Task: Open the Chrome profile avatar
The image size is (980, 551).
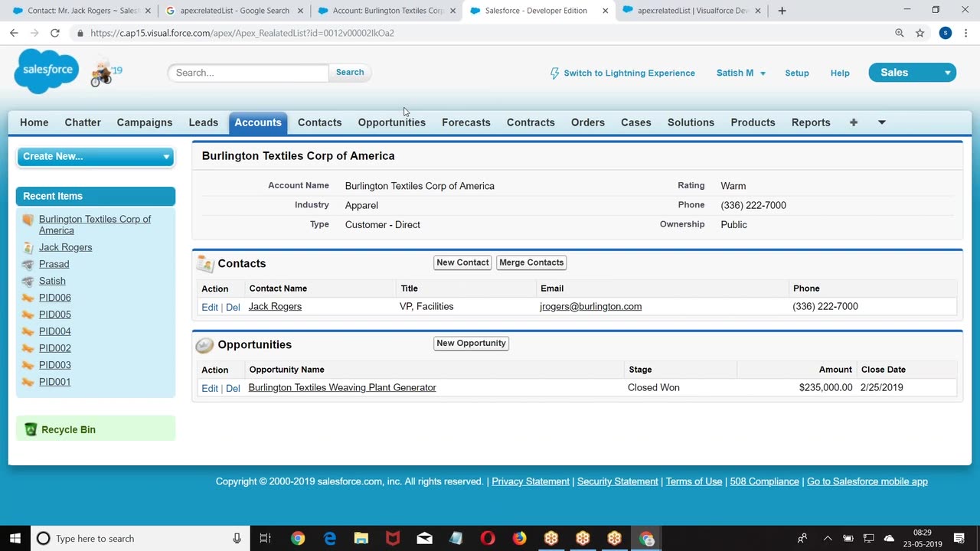Action: (946, 33)
